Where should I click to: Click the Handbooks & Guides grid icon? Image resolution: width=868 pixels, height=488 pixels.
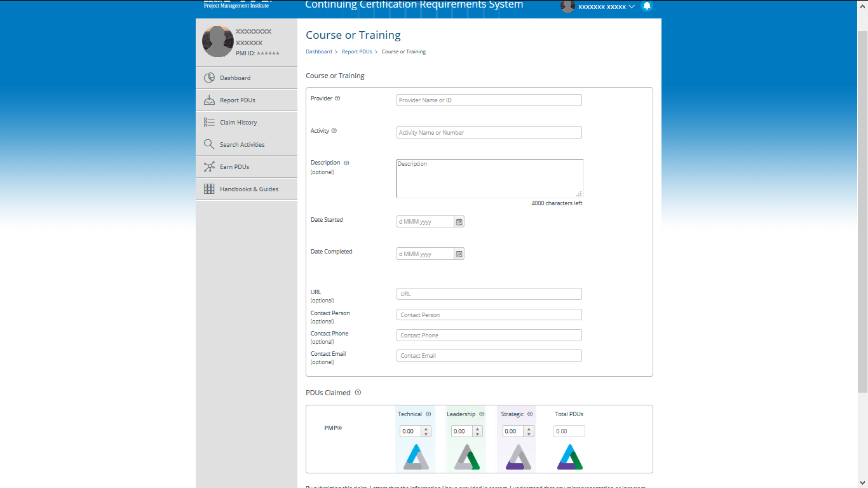coord(209,189)
